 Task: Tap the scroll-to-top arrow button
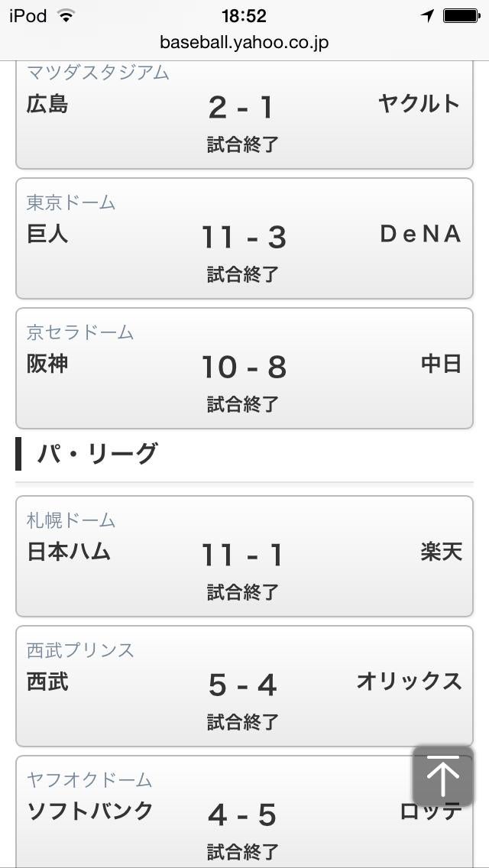tap(443, 776)
